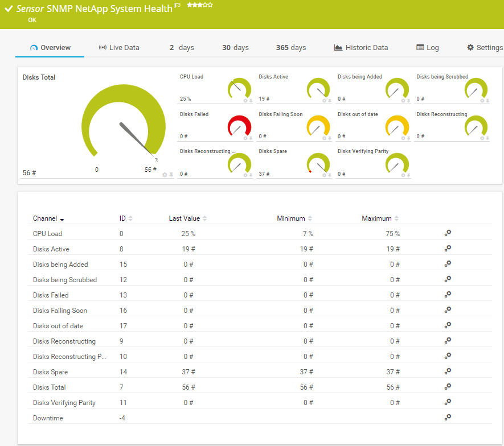This screenshot has height=446, width=504.
Task: Open gear settings for Disks Total gauge
Action: pos(165,175)
